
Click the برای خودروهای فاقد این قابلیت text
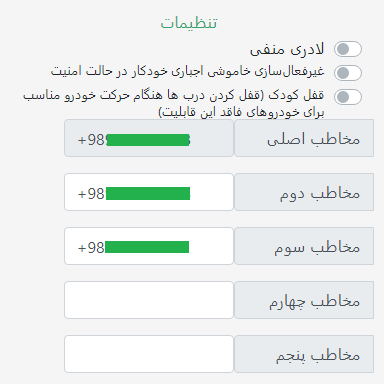click(241, 112)
